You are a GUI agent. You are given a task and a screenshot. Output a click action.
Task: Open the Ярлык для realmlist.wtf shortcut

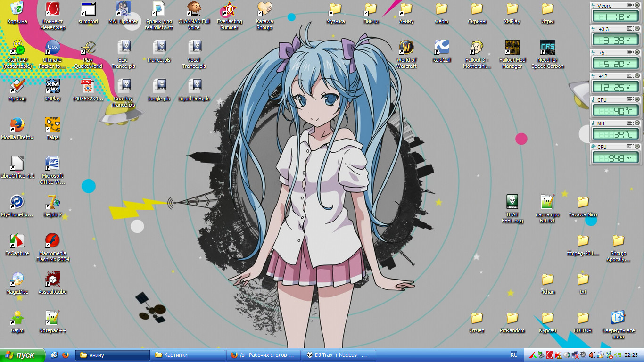(x=158, y=16)
